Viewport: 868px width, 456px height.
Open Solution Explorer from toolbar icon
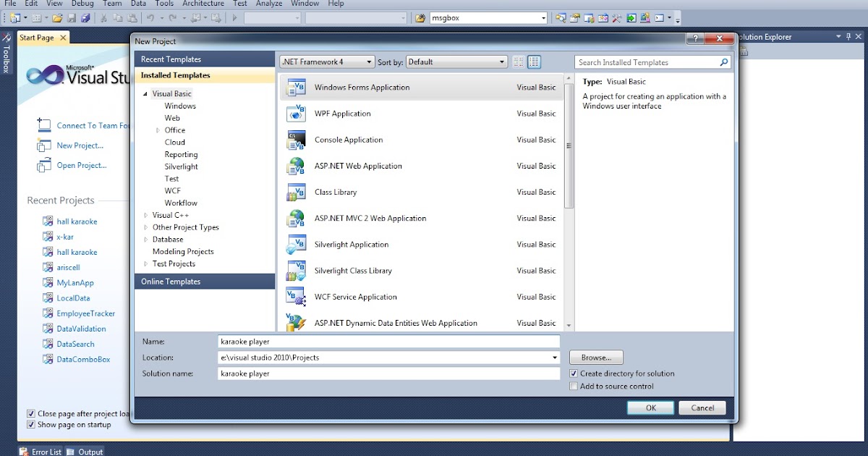pyautogui.click(x=561, y=18)
